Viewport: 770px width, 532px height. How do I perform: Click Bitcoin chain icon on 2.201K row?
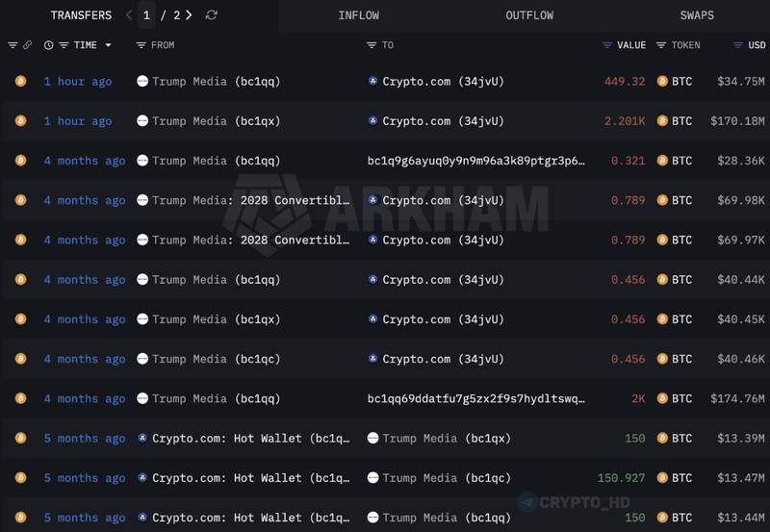[x=20, y=120]
